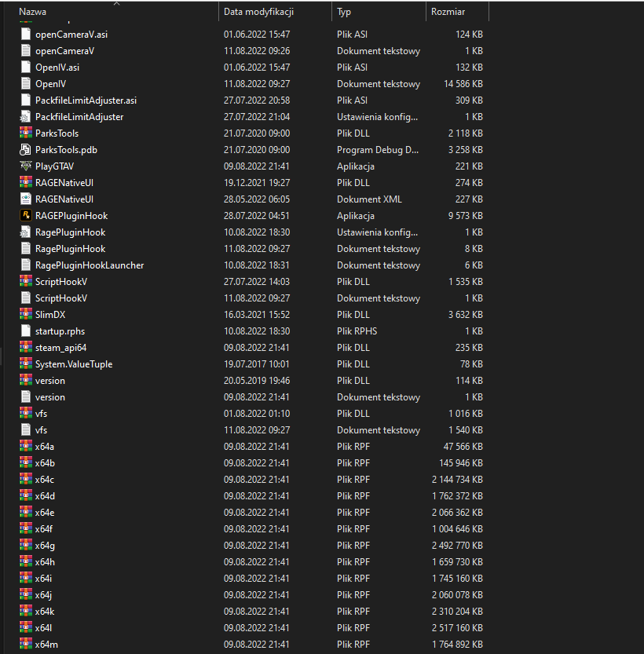Click the x64a RPF archive icon
Viewport: 644px width, 654px height.
[26, 446]
